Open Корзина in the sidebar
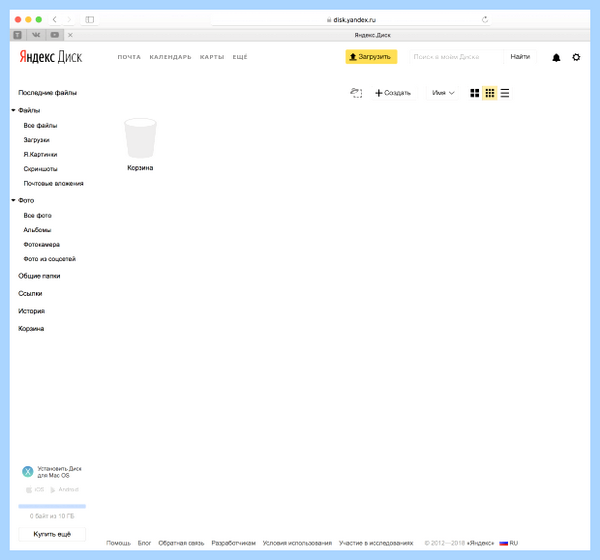600x560 pixels. point(31,329)
